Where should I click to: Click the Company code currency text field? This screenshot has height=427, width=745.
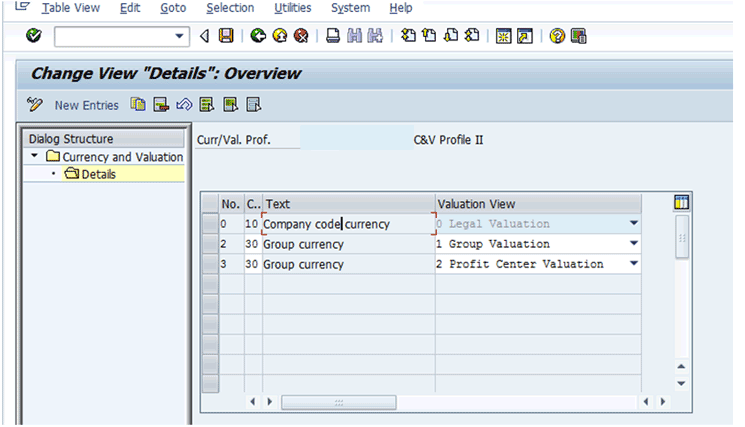point(348,224)
